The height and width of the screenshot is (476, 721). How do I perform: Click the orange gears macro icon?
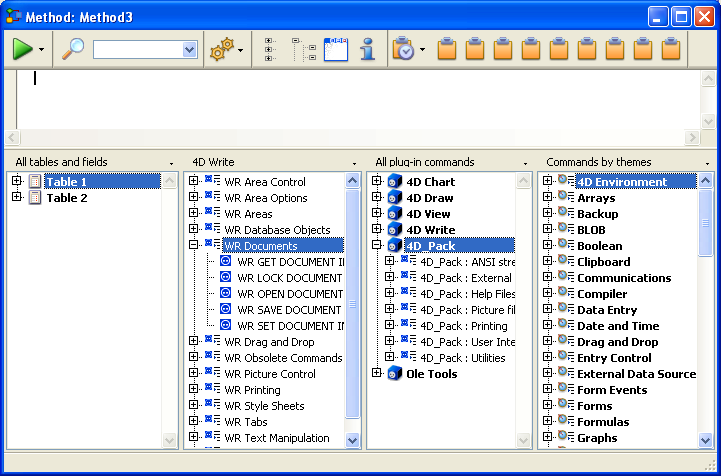coord(220,49)
